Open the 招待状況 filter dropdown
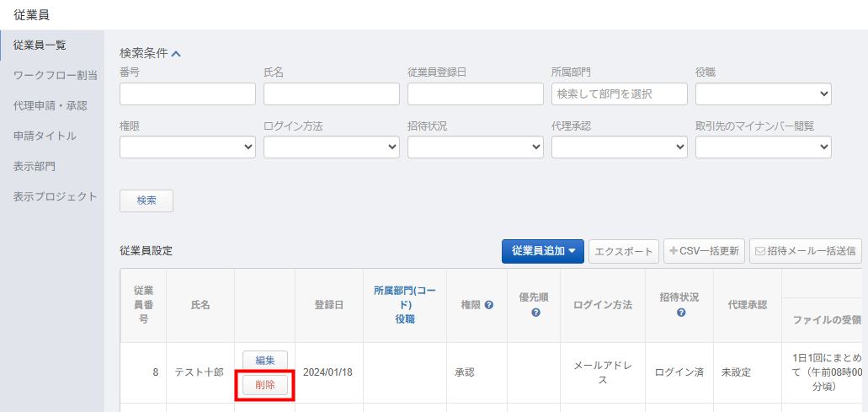 tap(475, 147)
